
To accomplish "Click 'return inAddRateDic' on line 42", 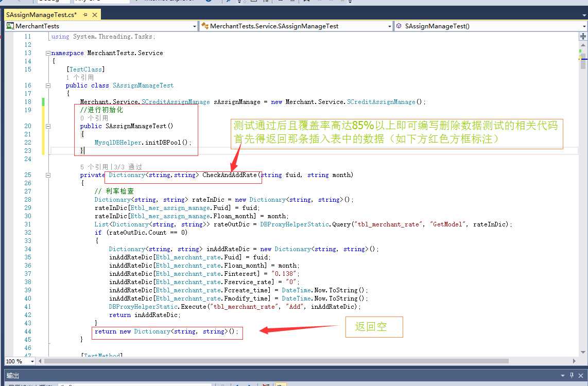I will point(145,315).
